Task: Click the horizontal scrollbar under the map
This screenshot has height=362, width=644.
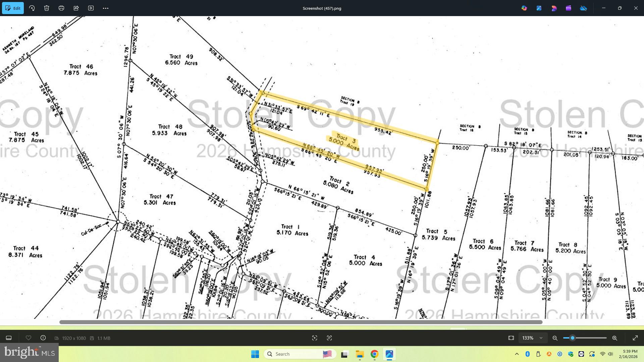Action: (x=301, y=322)
